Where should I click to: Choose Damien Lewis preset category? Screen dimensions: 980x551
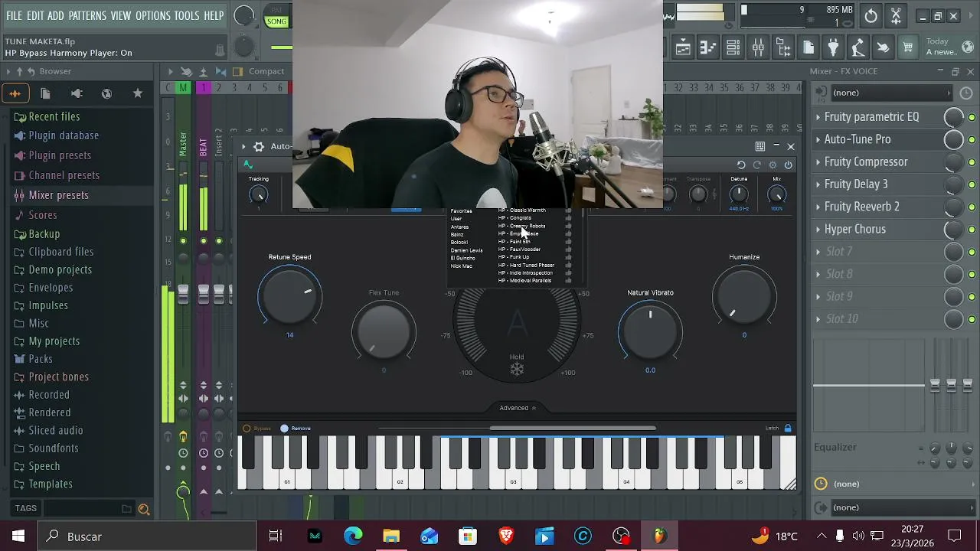tap(466, 250)
